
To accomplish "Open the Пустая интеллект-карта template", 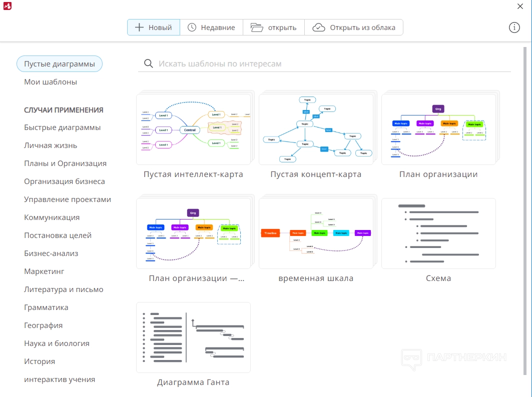I will point(193,129).
